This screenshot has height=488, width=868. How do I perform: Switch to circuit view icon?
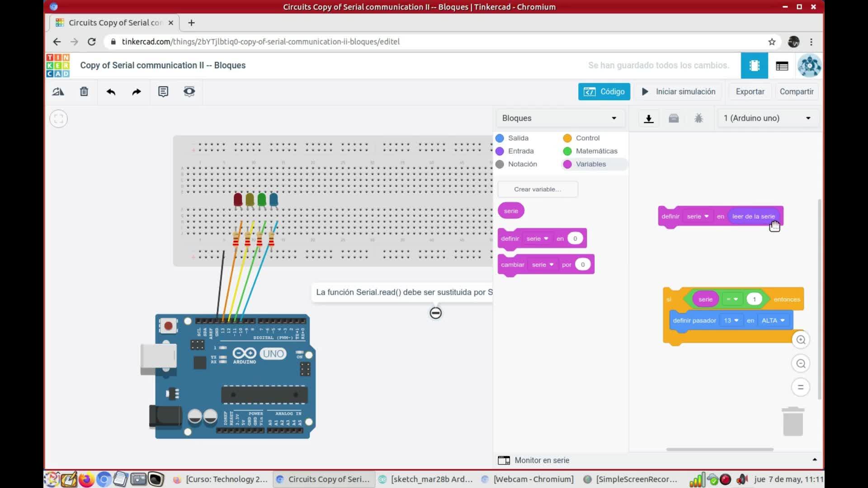[x=754, y=66]
